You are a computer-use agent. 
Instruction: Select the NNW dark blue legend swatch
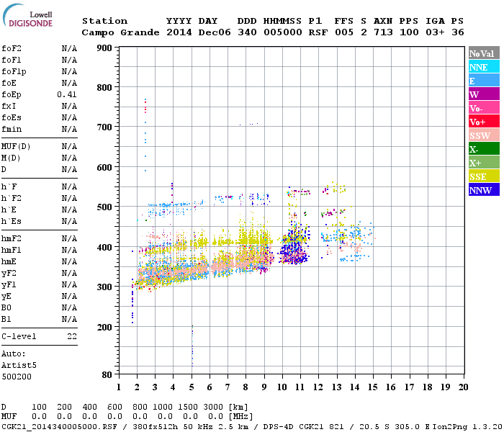coord(484,189)
